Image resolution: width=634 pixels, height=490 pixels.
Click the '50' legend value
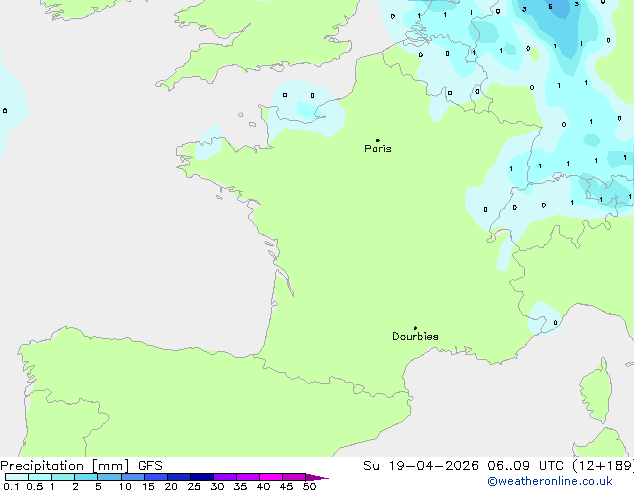[309, 486]
